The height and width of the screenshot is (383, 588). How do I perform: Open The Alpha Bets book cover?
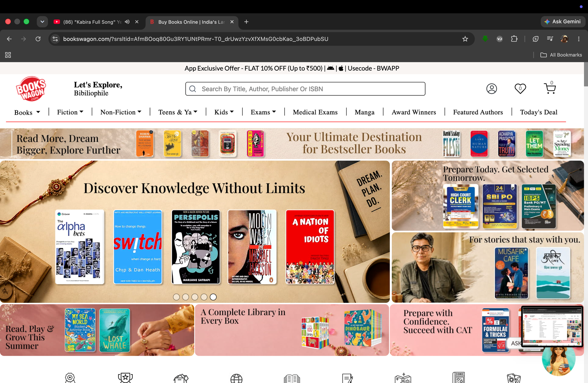[x=79, y=247]
